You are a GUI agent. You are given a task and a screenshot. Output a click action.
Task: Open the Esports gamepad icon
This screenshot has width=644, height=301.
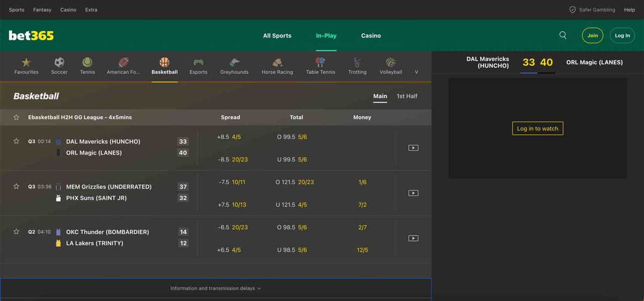(x=199, y=62)
